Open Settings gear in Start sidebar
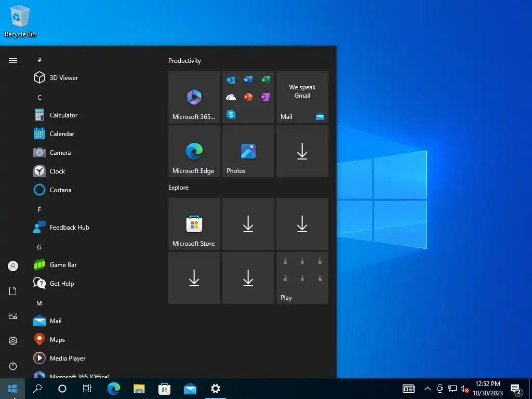 click(x=13, y=341)
